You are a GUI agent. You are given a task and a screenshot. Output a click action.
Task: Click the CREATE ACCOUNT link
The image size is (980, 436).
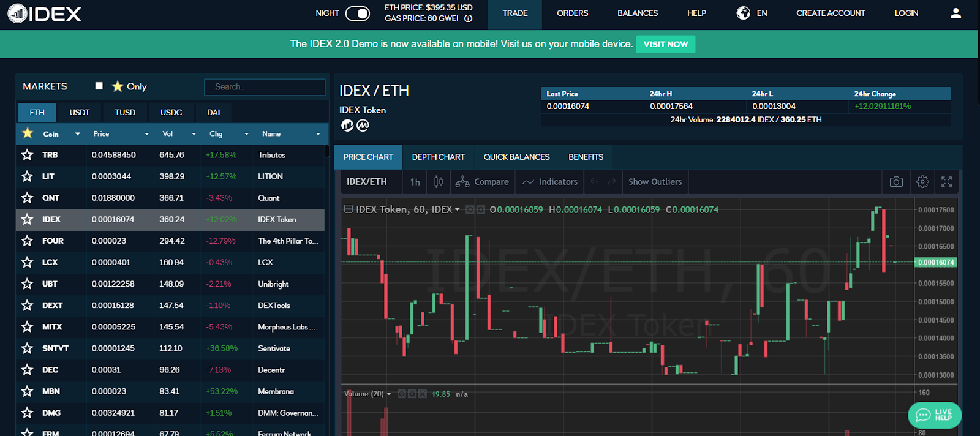click(x=831, y=13)
